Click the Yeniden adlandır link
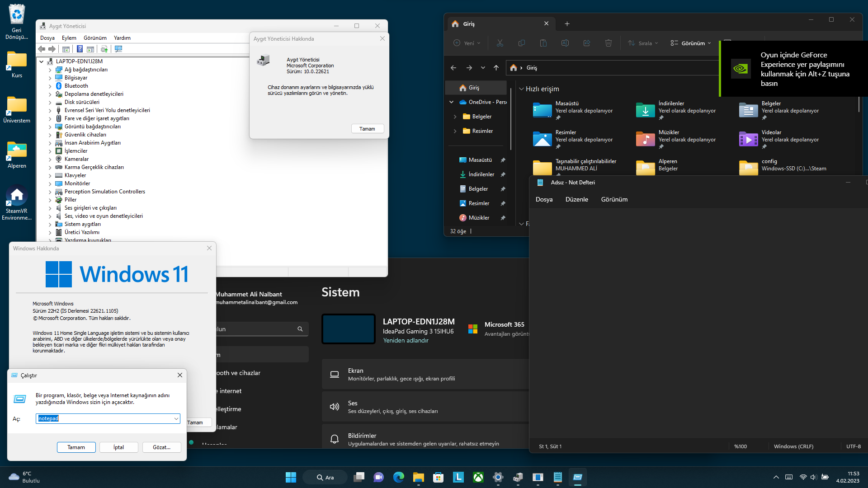Screen dimensions: 868x488 coord(406,341)
